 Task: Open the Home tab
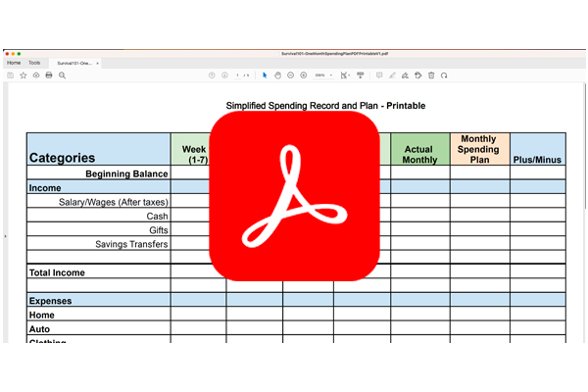click(x=14, y=63)
